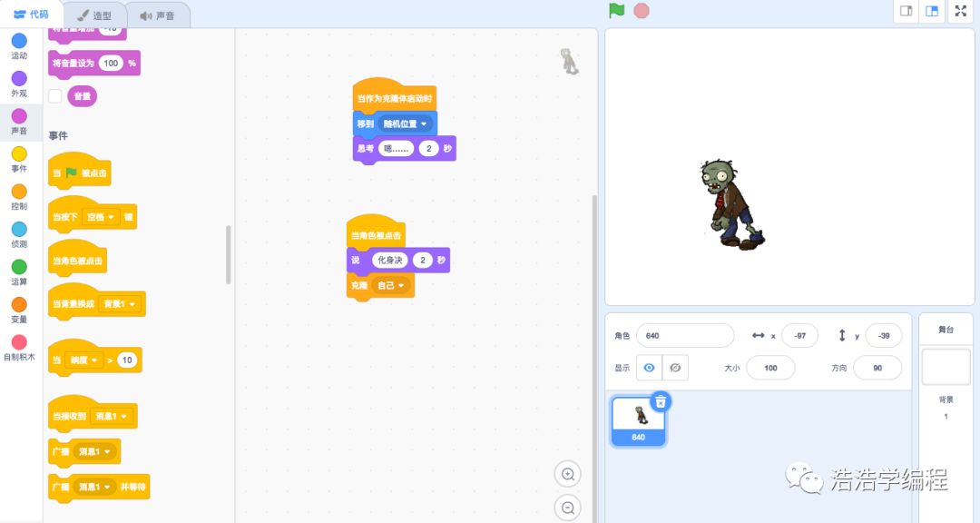Select the 运算 block category

(x=19, y=272)
